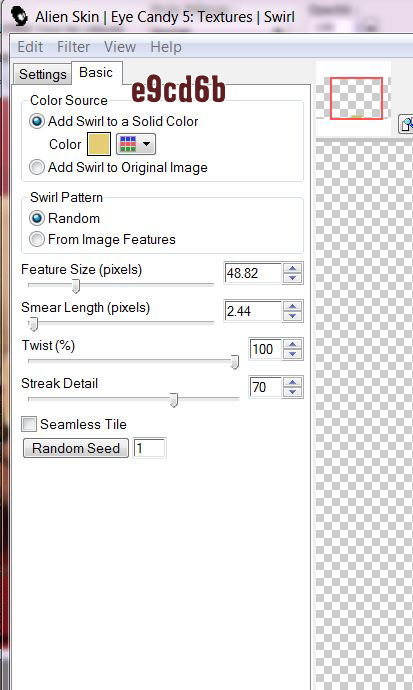Open the Filter menu
Screen dimensions: 413x690
tap(73, 47)
